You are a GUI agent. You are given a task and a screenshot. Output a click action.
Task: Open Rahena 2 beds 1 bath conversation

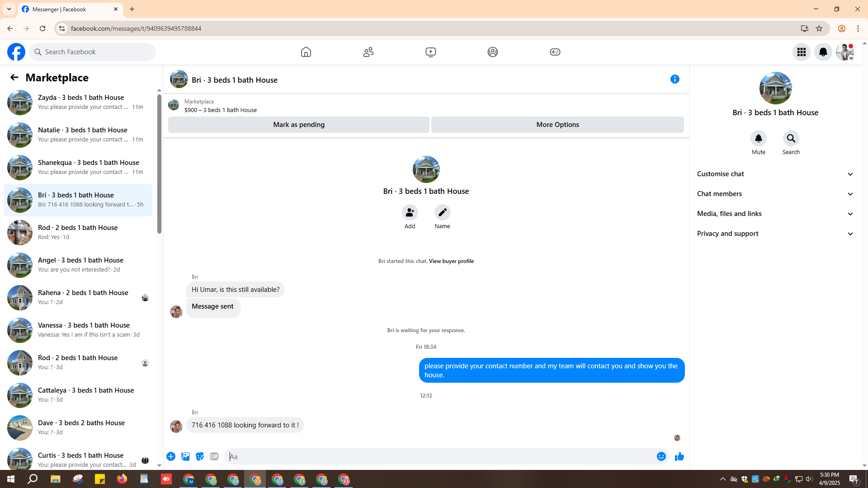point(78,298)
